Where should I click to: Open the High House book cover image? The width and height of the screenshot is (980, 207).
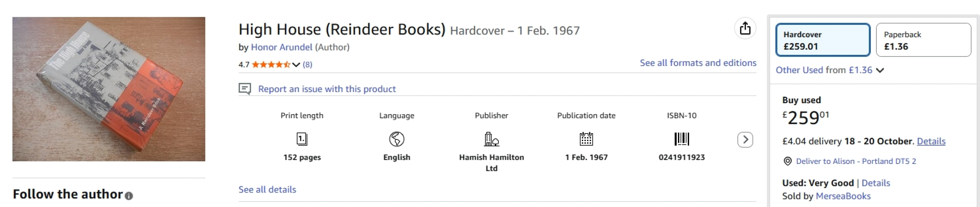(109, 89)
